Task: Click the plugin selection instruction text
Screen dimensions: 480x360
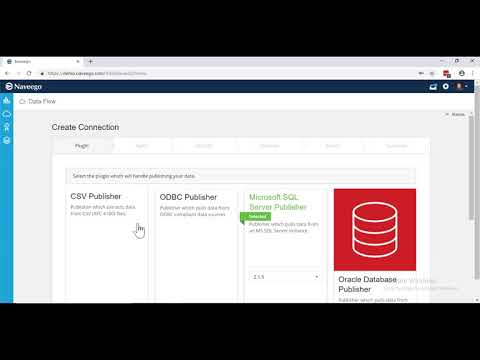Action: click(134, 176)
